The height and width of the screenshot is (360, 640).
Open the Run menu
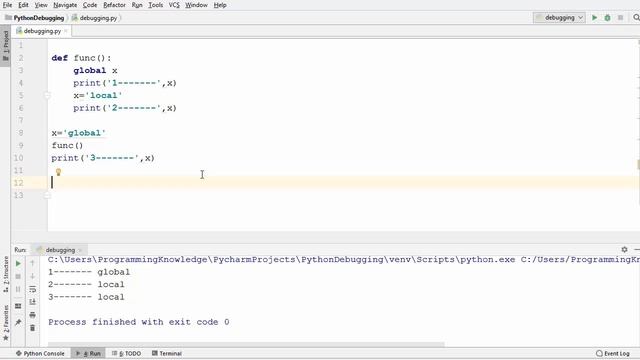coord(137,5)
